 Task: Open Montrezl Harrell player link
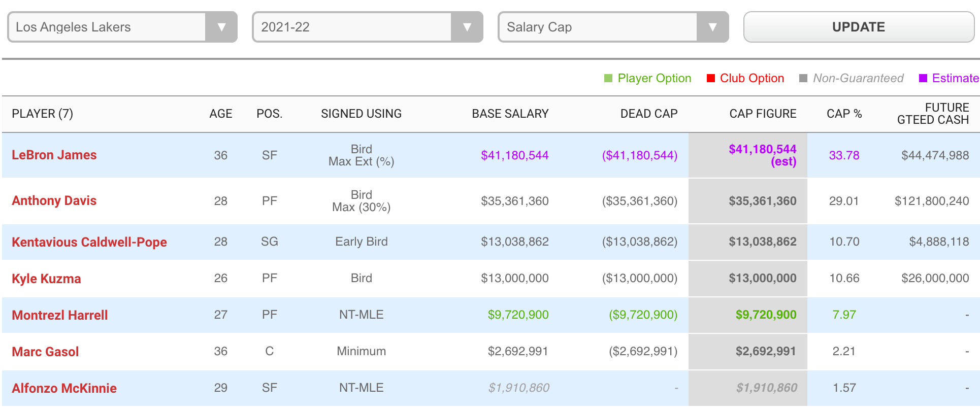[x=60, y=315]
